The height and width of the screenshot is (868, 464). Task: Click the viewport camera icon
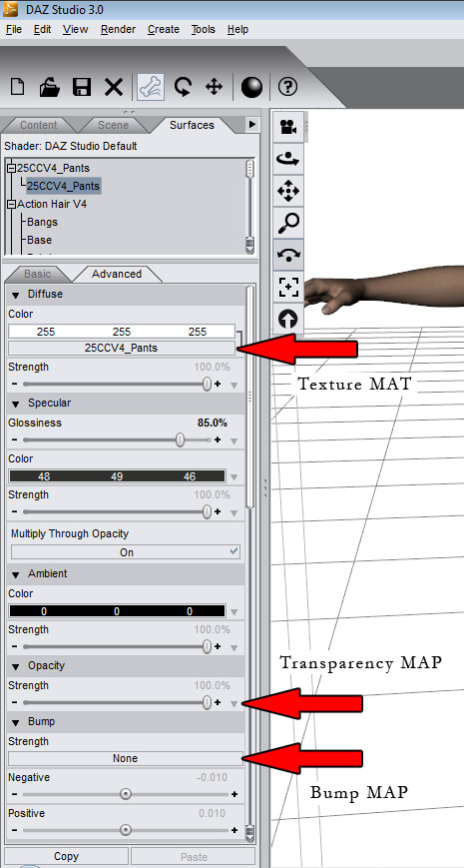288,127
